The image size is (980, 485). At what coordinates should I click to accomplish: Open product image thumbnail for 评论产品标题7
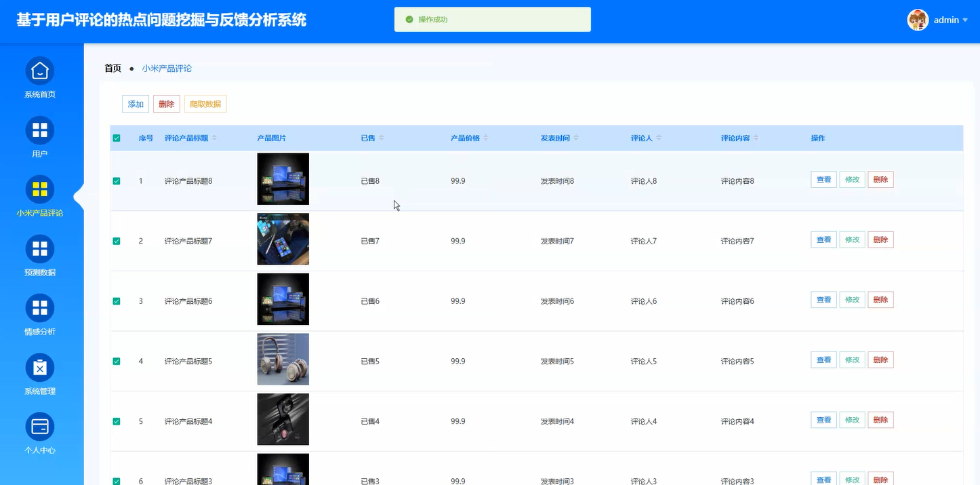tap(283, 239)
